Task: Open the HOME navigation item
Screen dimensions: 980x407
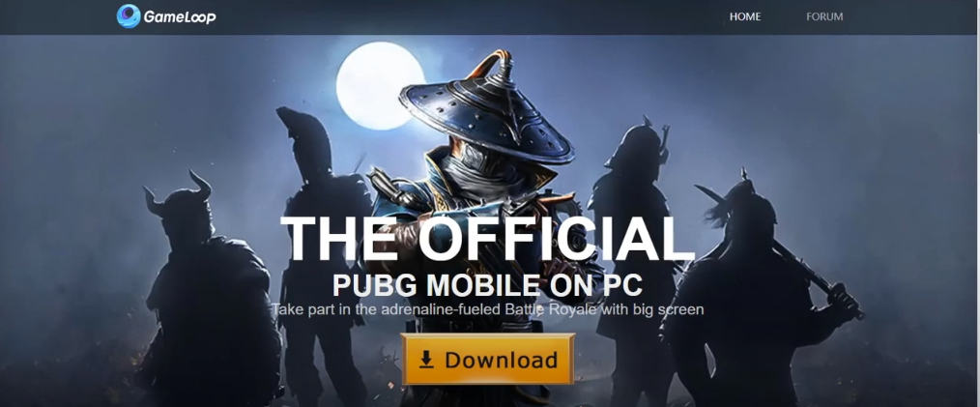Action: (x=745, y=16)
